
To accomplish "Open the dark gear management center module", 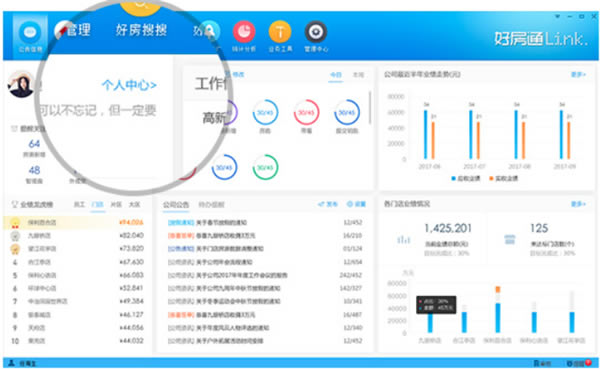I will 316,32.
